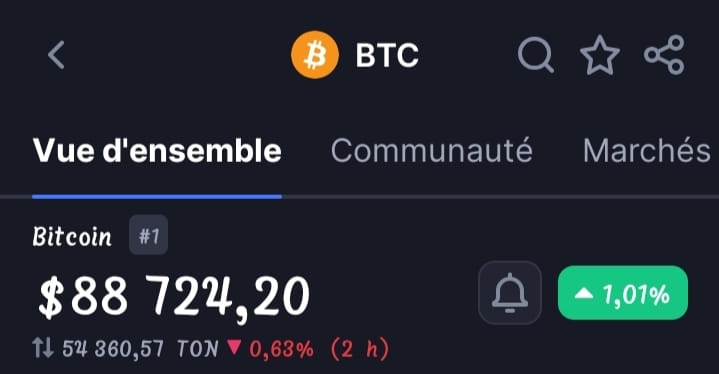Click the red downward triangle indicator
Screen dimensions: 719x374
[234, 347]
